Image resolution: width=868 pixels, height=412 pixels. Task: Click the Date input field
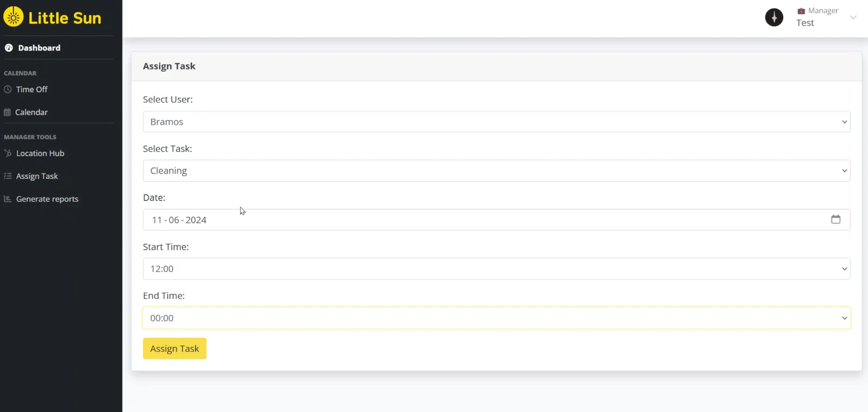coord(486,220)
